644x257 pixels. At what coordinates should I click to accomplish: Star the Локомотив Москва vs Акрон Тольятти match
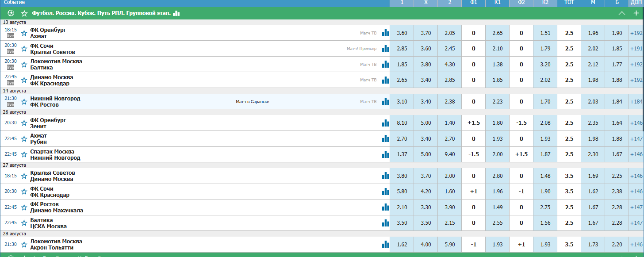[x=24, y=244]
